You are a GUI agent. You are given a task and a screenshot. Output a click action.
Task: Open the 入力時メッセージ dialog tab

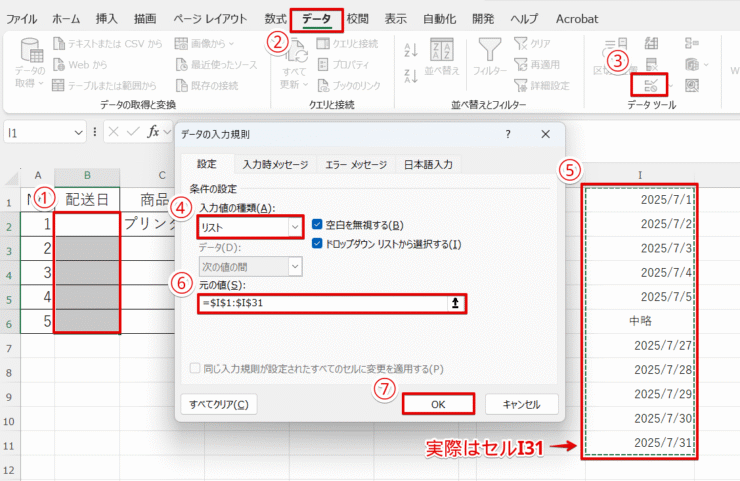(276, 164)
